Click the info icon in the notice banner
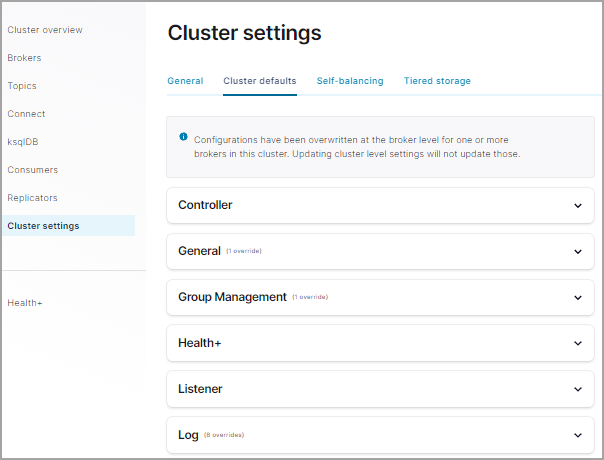604x460 pixels. [183, 136]
